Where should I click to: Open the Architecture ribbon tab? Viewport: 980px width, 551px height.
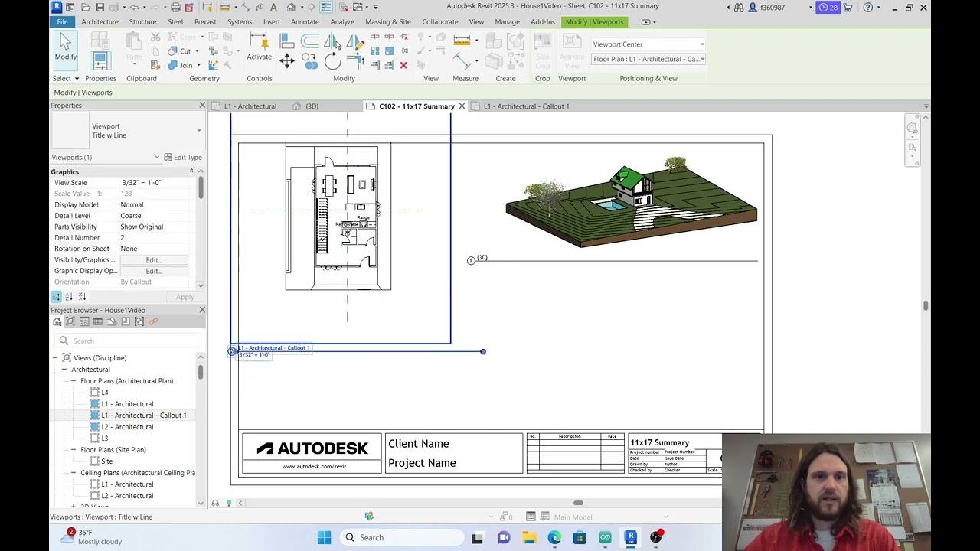[100, 21]
